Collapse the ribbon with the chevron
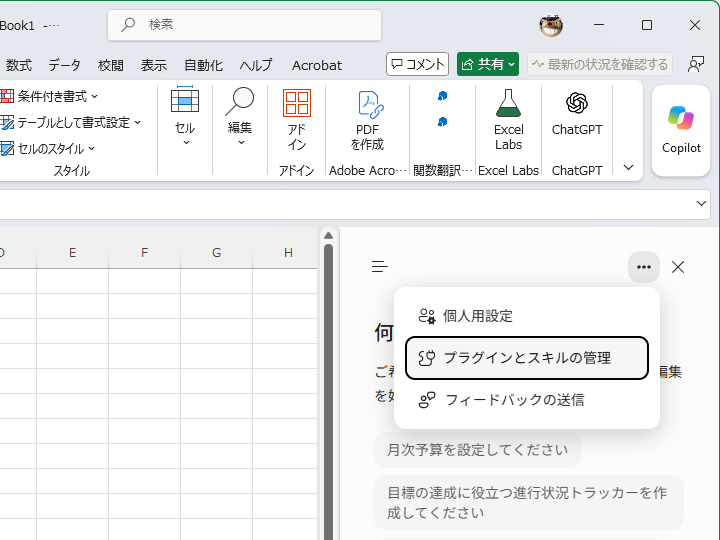 pyautogui.click(x=628, y=168)
